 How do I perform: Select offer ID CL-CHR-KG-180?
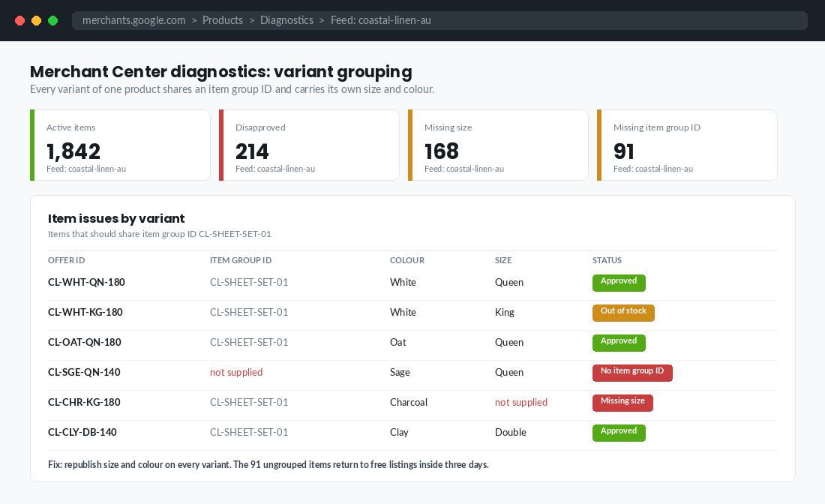click(x=84, y=403)
